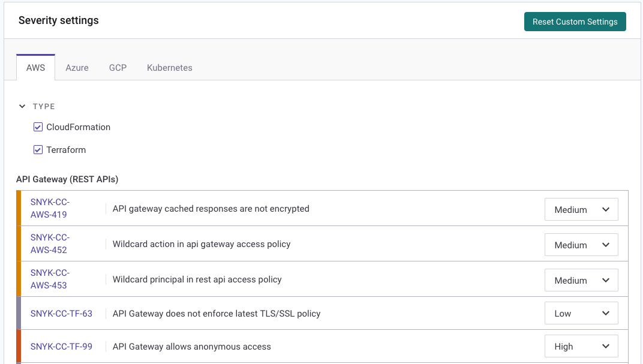Uncheck the CloudFormation type filter
Image resolution: width=643 pixels, height=364 pixels.
pos(38,127)
